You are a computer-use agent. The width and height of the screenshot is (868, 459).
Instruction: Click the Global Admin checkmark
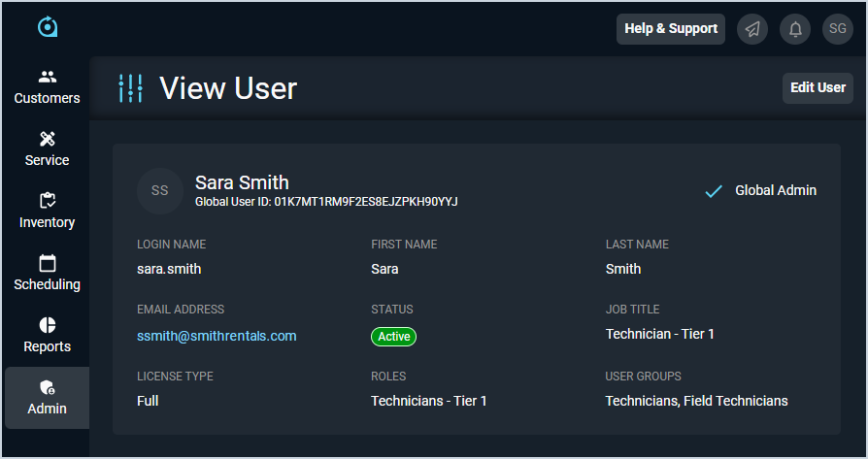click(714, 191)
